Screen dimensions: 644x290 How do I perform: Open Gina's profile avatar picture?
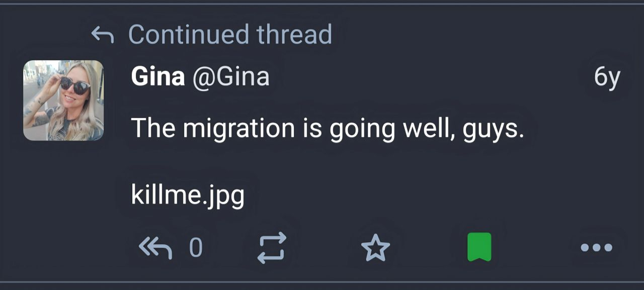pyautogui.click(x=63, y=101)
